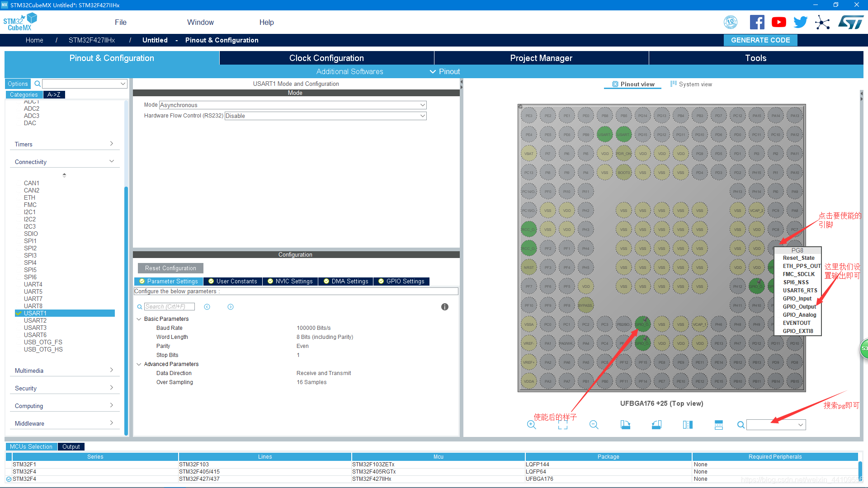This screenshot has height=488, width=868.
Task: Open the USART1 Mode dropdown
Action: tap(422, 105)
